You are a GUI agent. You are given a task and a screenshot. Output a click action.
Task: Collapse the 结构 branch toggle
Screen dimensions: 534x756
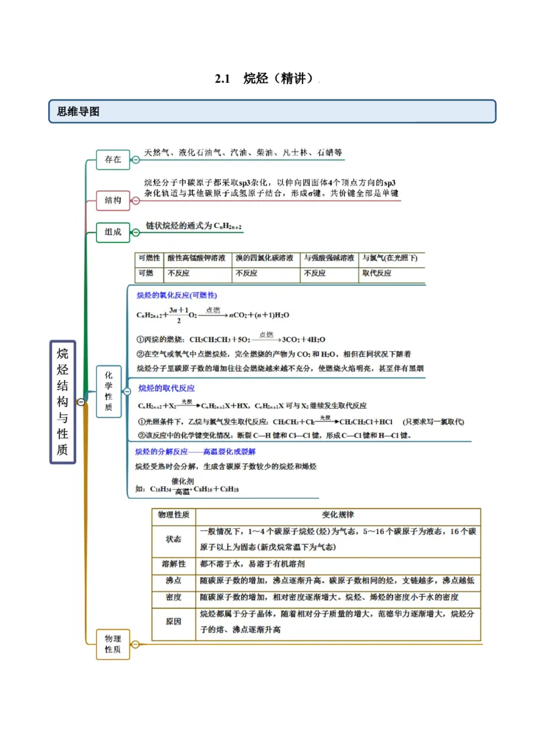coord(136,201)
